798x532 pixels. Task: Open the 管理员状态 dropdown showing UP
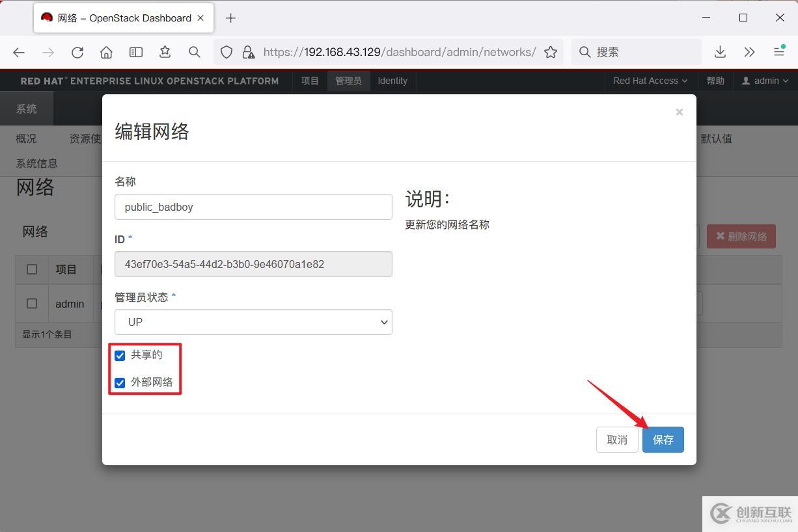click(253, 322)
